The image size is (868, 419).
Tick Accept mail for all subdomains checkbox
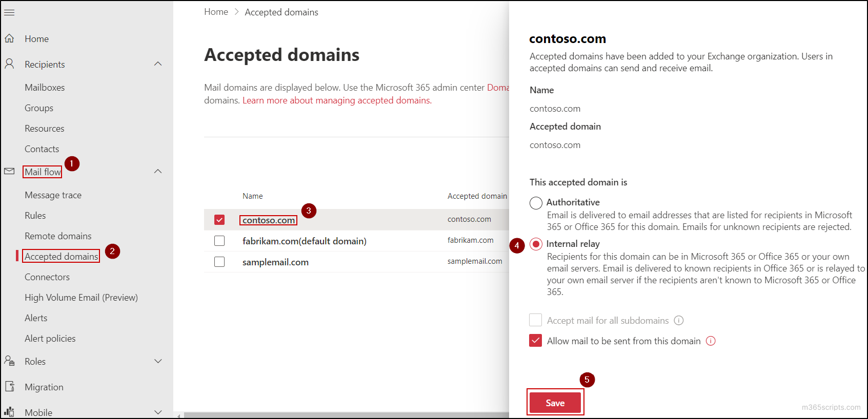click(x=535, y=320)
